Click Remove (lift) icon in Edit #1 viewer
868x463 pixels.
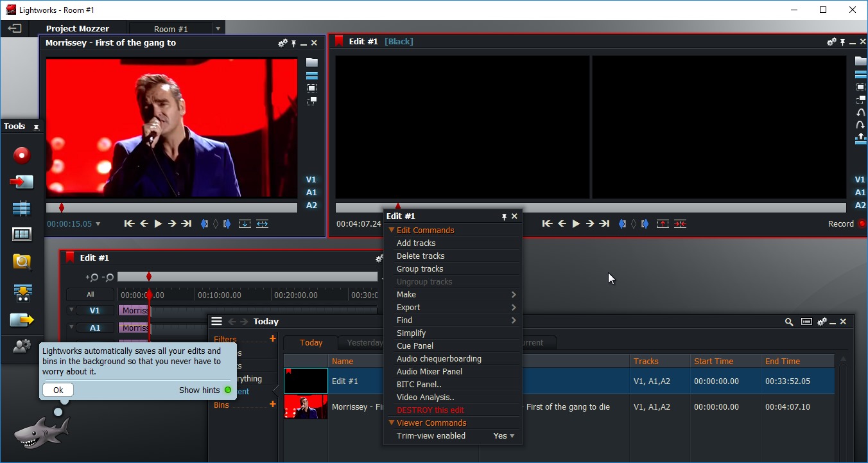[x=663, y=224]
